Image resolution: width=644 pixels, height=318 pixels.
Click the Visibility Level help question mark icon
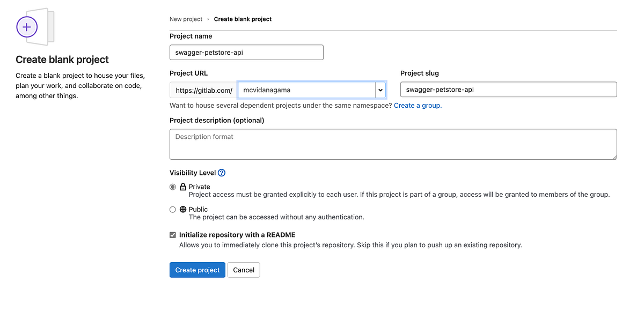[222, 172]
